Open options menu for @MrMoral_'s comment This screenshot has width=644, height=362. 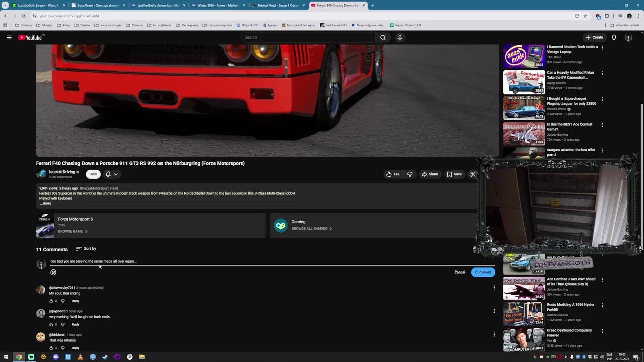tap(494, 335)
